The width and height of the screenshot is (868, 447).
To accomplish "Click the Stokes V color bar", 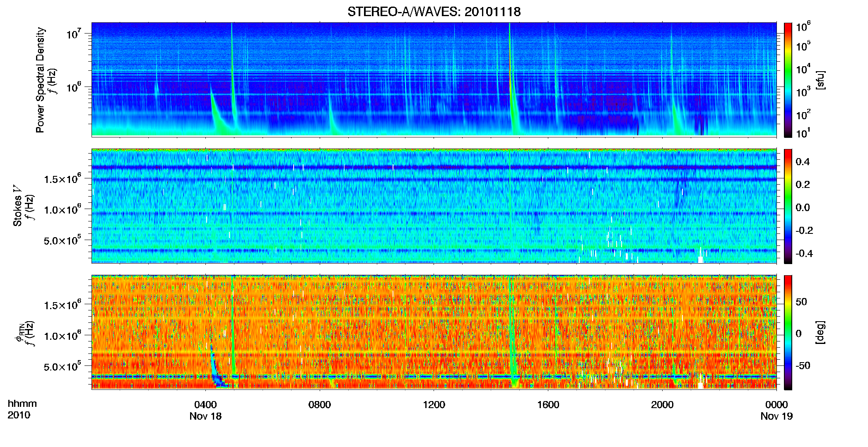I will click(x=788, y=206).
